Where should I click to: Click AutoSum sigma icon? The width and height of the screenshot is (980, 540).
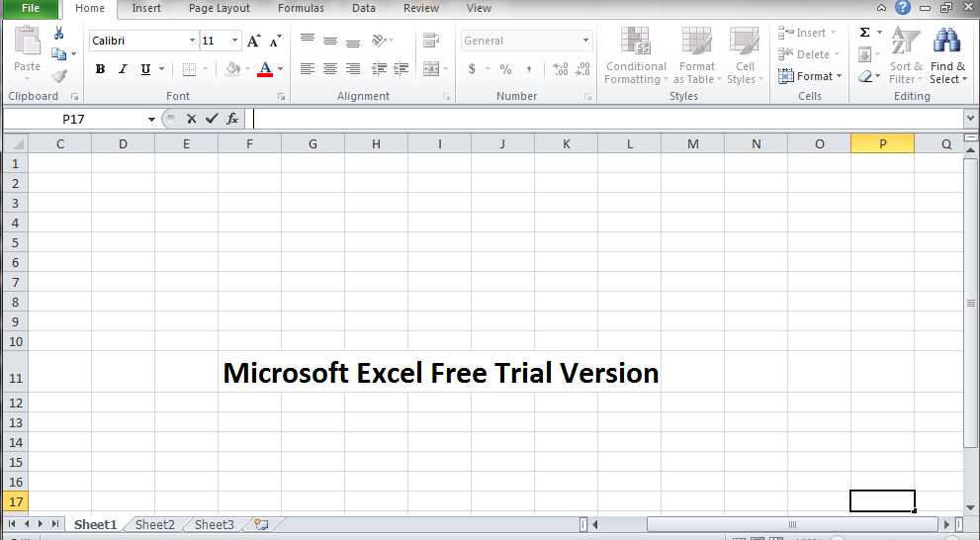coord(864,33)
